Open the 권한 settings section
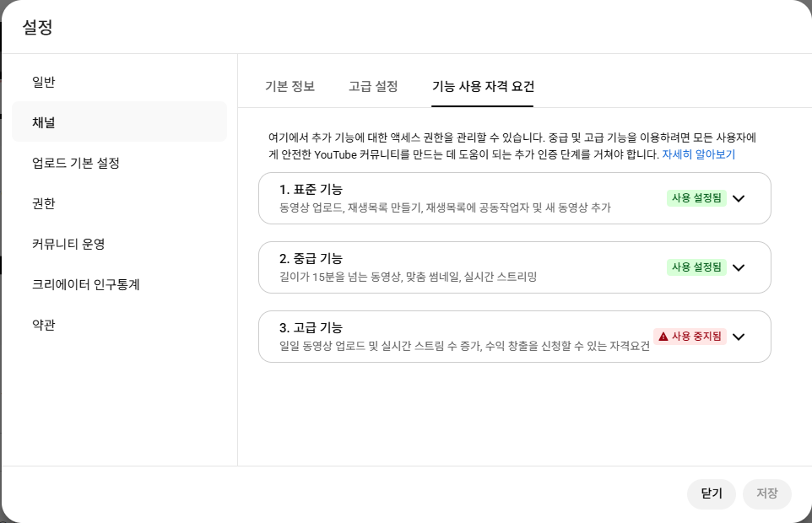The image size is (812, 523). [43, 203]
